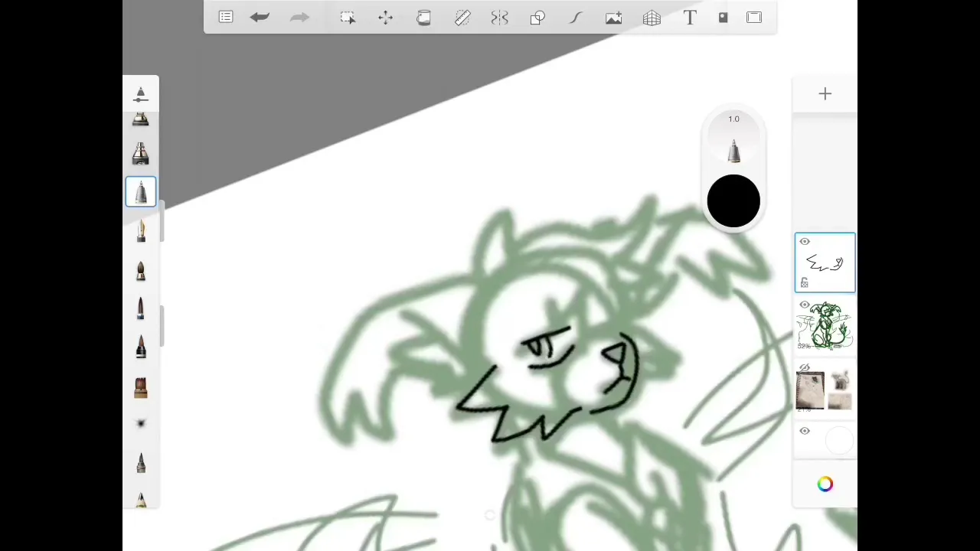Activate the Selection tool
Screen dimensions: 980x551
(x=348, y=17)
